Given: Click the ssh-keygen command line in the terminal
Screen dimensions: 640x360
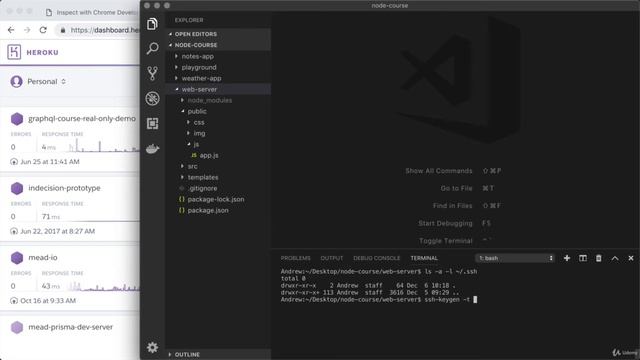Looking at the screenshot, I should pyautogui.click(x=378, y=300).
